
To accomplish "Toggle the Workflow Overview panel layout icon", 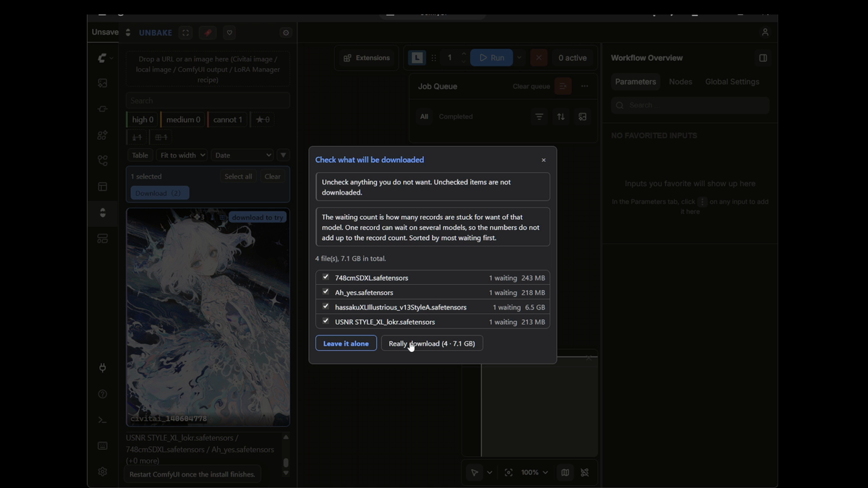I will click(763, 58).
